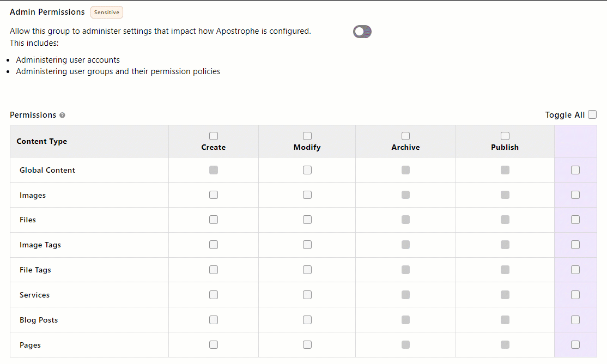The width and height of the screenshot is (607, 364).
Task: Check Modify for Images
Action: (307, 195)
